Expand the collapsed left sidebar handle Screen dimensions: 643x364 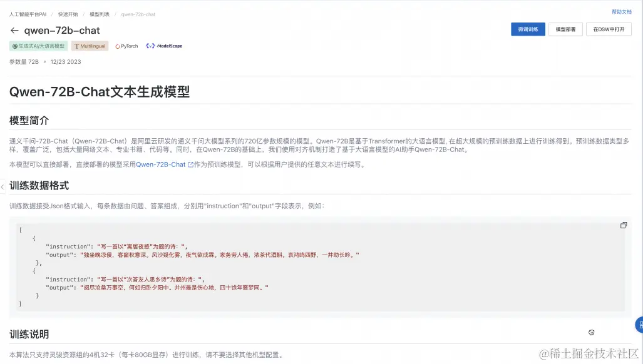pyautogui.click(x=3, y=187)
